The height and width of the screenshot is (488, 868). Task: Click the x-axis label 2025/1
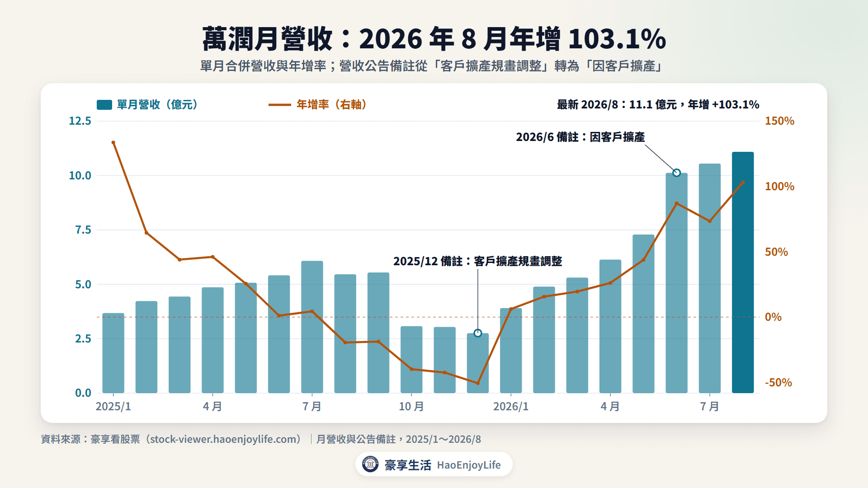(113, 407)
